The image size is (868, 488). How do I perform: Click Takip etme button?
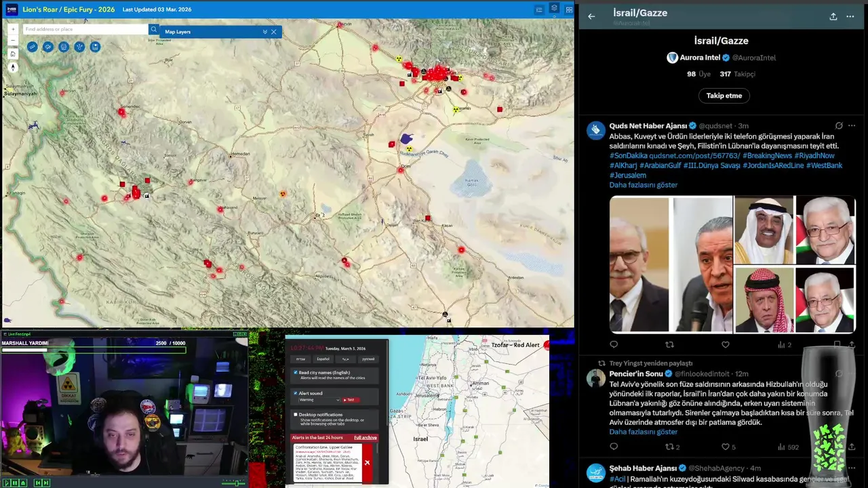click(724, 96)
